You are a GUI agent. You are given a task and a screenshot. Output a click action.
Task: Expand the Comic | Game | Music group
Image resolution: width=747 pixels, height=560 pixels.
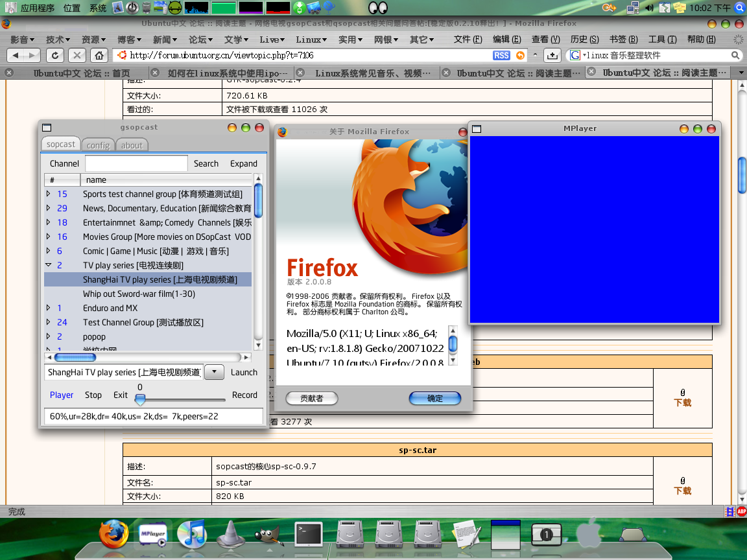(x=48, y=251)
